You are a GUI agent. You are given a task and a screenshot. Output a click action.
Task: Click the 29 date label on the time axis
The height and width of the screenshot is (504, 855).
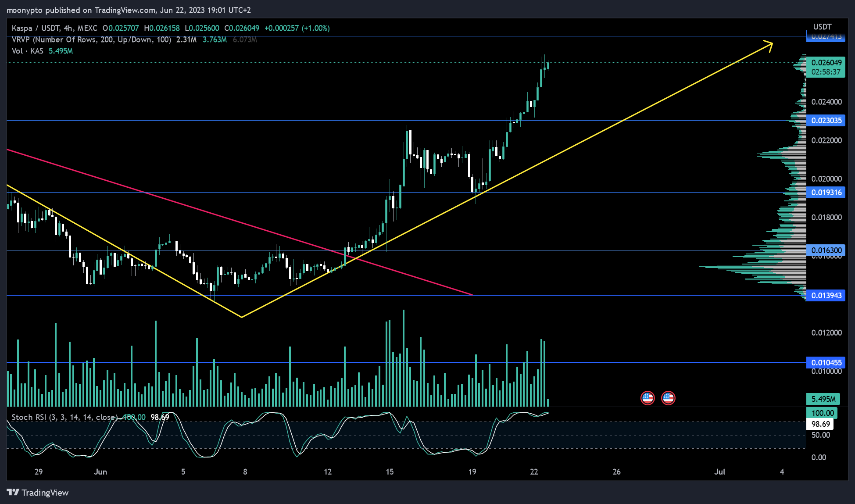point(39,472)
